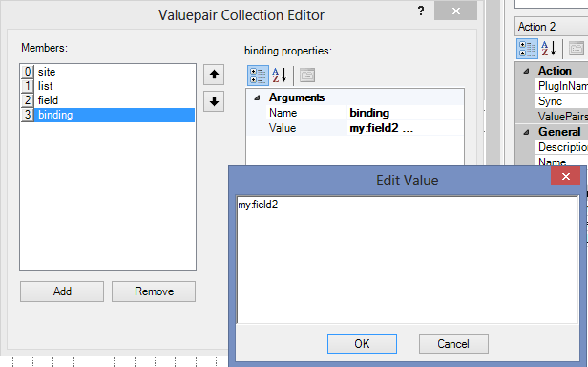Confirm Edit Value with OK
Image resolution: width=588 pixels, height=367 pixels.
(362, 344)
